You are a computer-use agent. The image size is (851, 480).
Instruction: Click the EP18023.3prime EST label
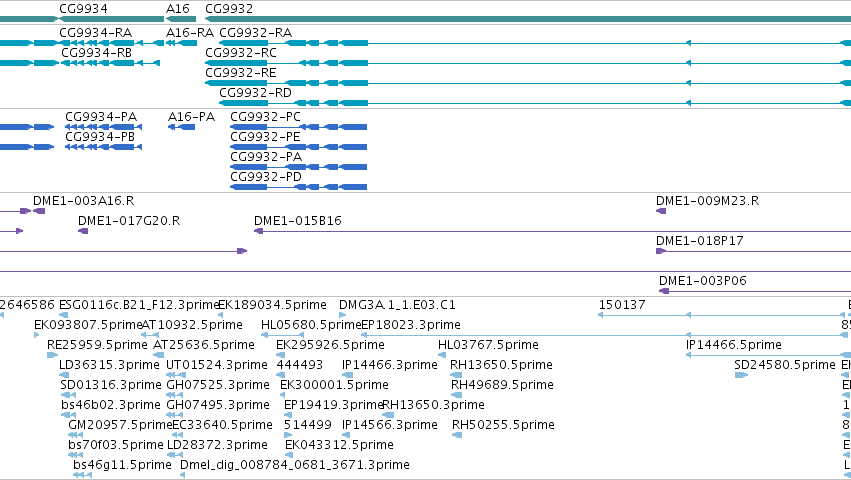point(411,325)
